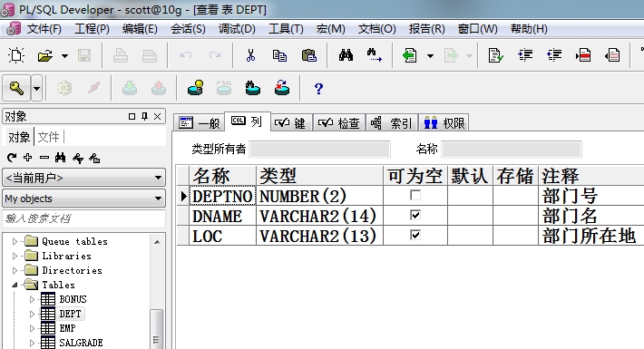Click the Refresh icon in object browser
This screenshot has width=644, height=349.
coord(12,158)
